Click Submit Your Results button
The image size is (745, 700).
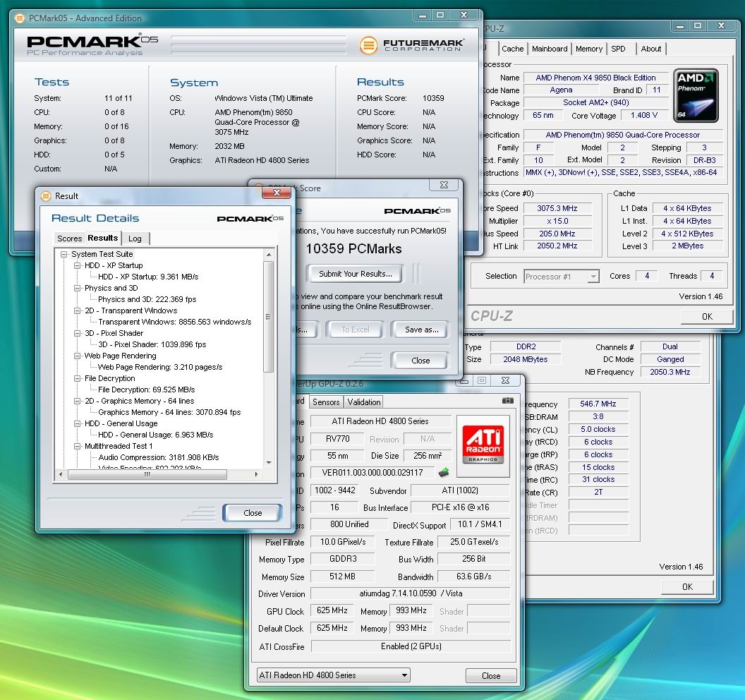point(356,274)
